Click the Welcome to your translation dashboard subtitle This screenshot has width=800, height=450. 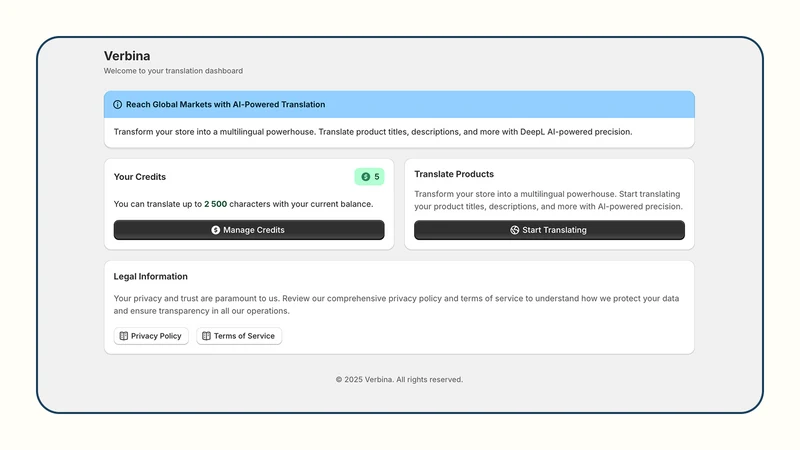point(173,71)
